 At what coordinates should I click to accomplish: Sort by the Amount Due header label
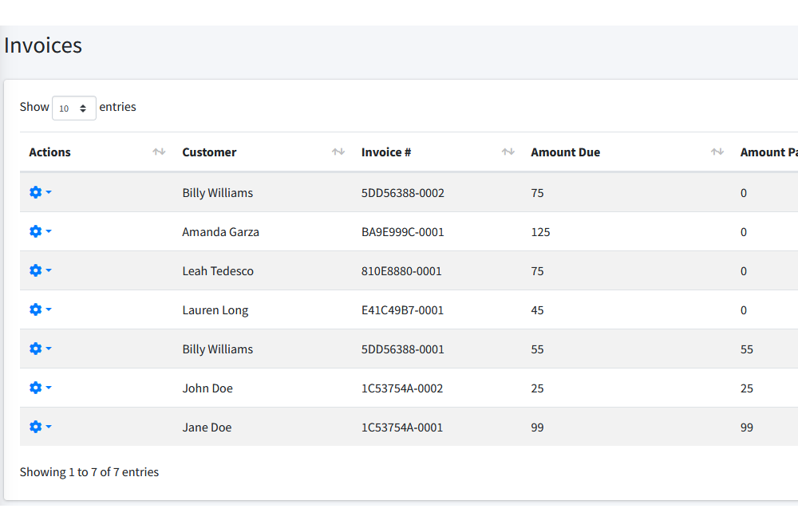[x=565, y=152]
